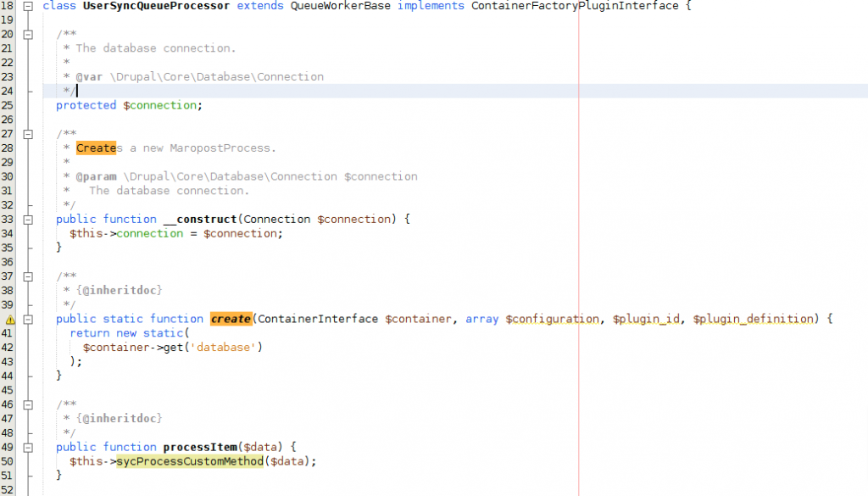This screenshot has width=868, height=496.
Task: Click line number 25 in the gutter
Action: coord(8,106)
